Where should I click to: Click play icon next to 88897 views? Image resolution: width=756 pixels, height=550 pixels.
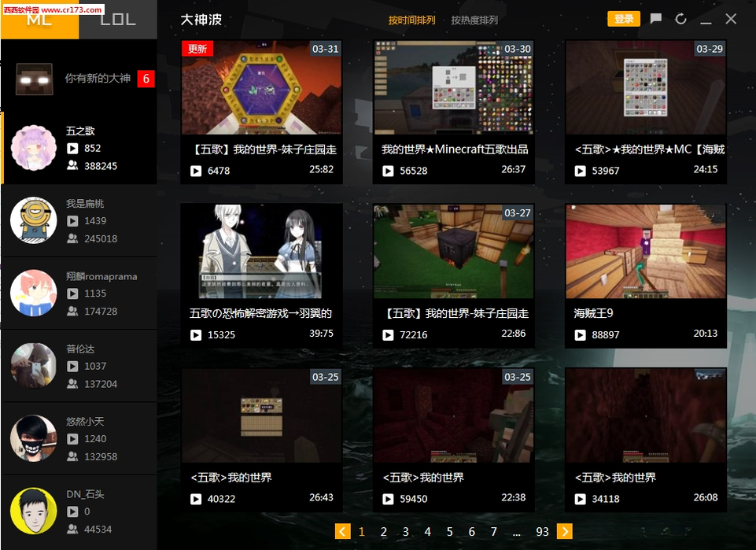point(580,334)
